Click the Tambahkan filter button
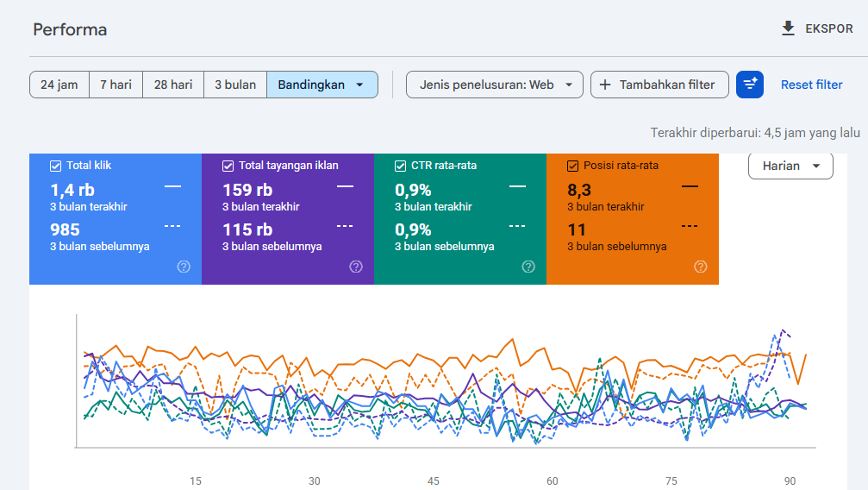Screen dimensions: 868x490 click(659, 85)
